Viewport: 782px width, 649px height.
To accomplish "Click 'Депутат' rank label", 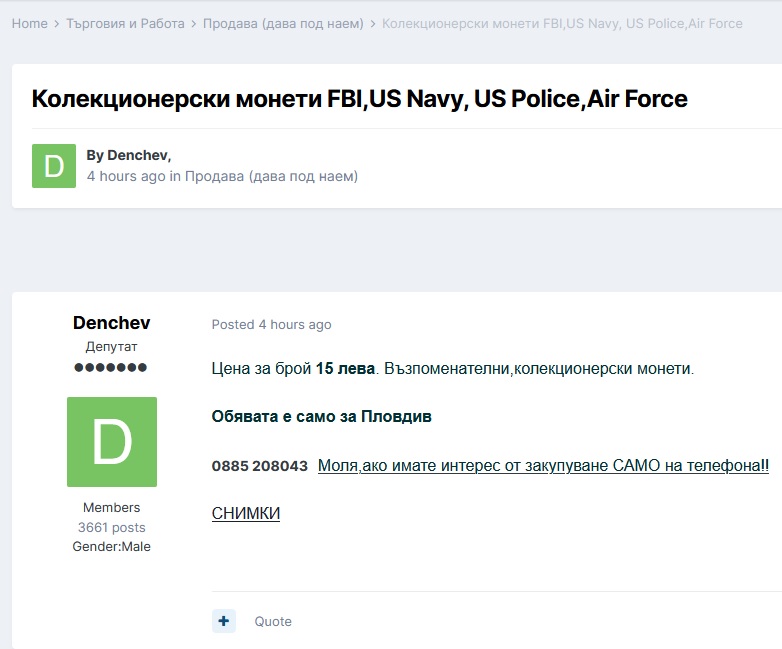I will click(111, 347).
